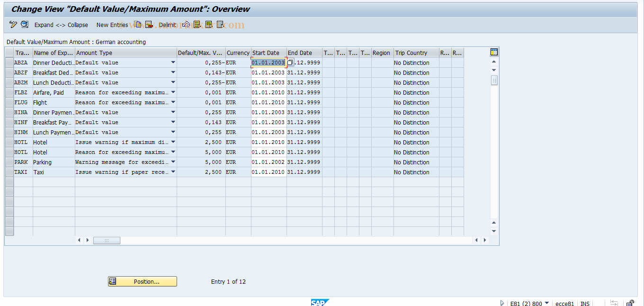Click the End Date column header
The image size is (644, 306).
click(x=304, y=53)
